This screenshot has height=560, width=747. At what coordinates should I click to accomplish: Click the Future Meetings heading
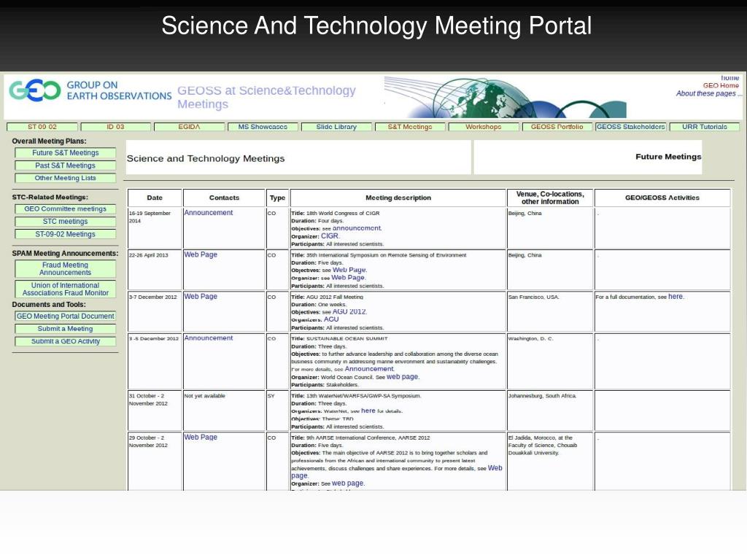point(668,157)
